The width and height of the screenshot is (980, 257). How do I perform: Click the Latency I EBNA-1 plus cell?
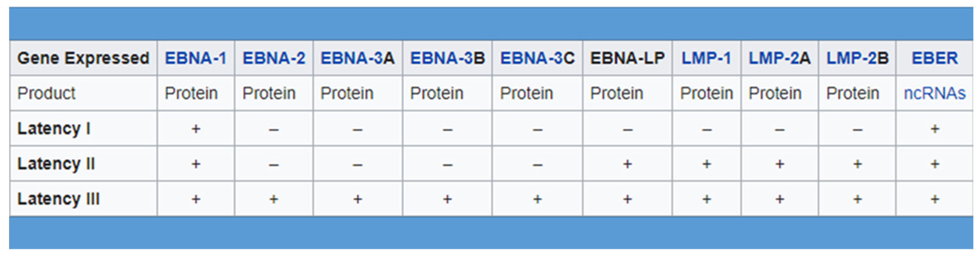(x=196, y=129)
